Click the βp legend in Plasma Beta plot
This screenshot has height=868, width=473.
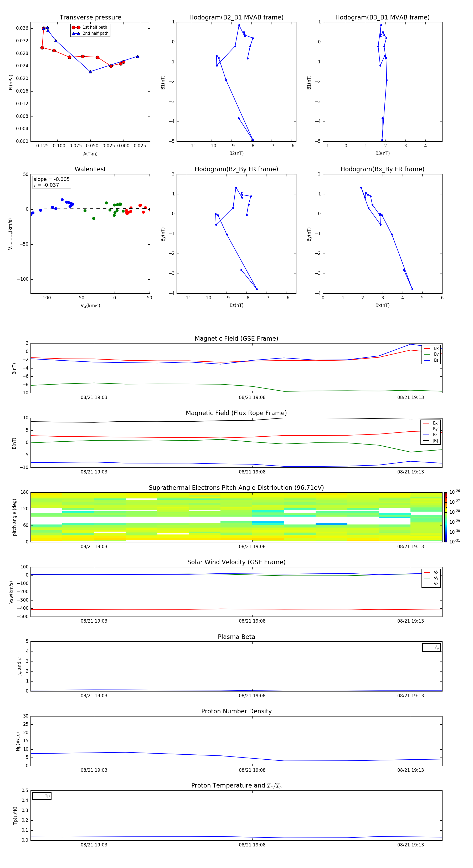tap(431, 647)
